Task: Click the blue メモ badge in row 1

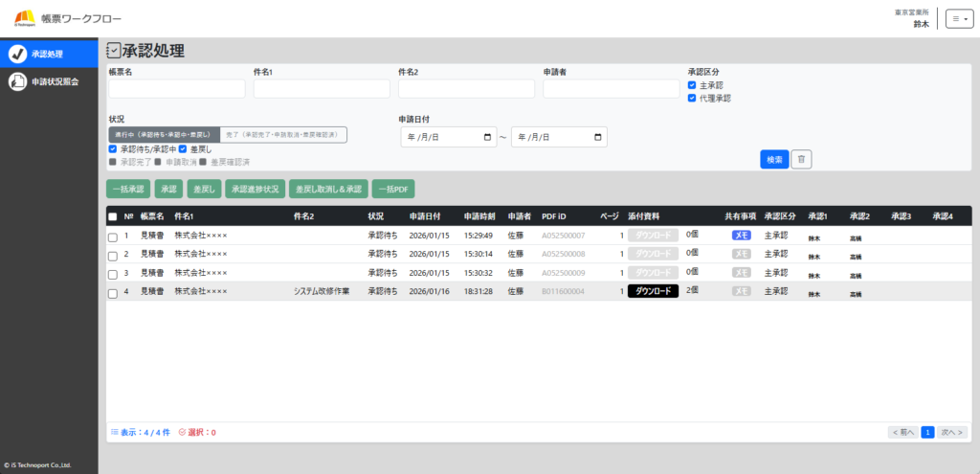Action: 742,235
